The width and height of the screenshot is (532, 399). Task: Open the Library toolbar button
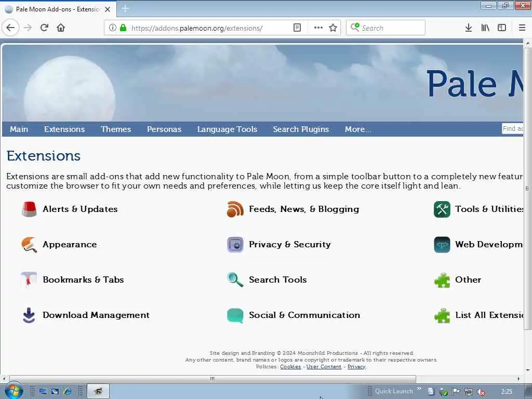[485, 28]
